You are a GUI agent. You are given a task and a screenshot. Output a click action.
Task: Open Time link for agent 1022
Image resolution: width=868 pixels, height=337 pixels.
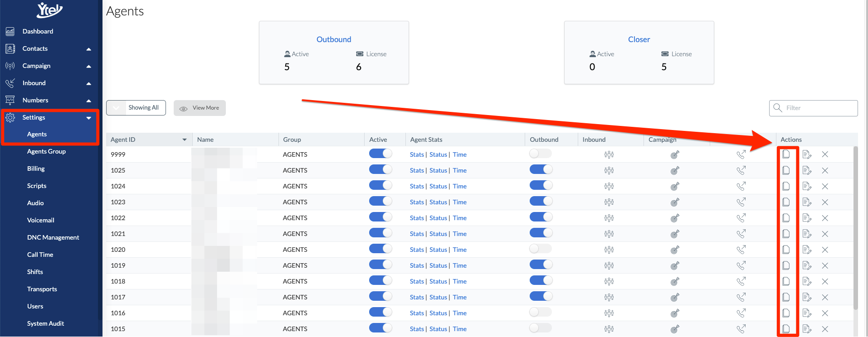[x=459, y=218]
